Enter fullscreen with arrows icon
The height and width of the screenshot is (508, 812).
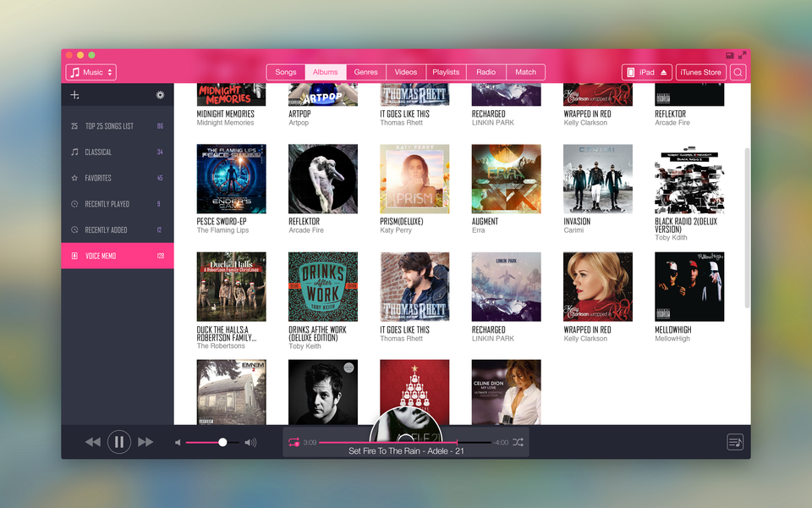coord(742,55)
